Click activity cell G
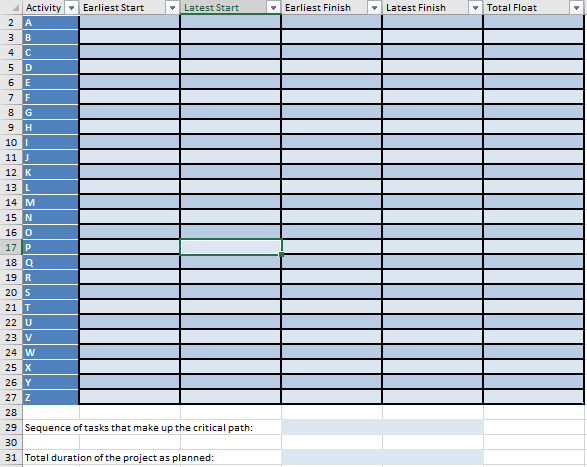This screenshot has height=467, width=587. [x=51, y=112]
